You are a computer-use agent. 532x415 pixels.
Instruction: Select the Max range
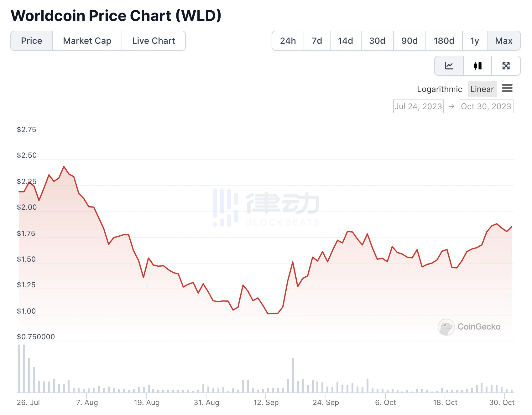click(503, 41)
